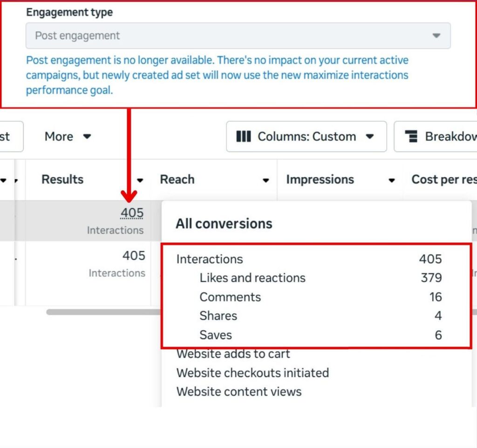The width and height of the screenshot is (477, 448).
Task: Open the Results column arrow menu
Action: click(140, 180)
